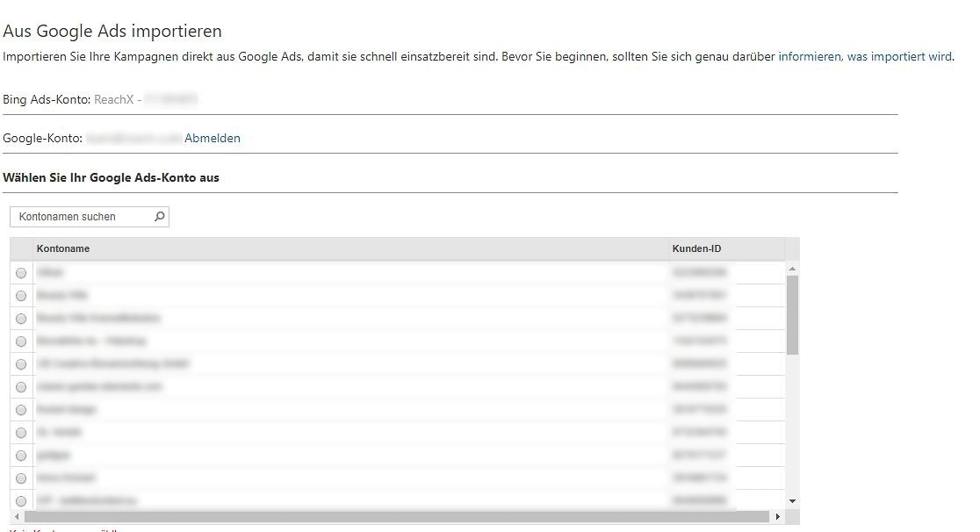Choose the ninth account radio button in the list
The image size is (980, 532).
tap(21, 456)
